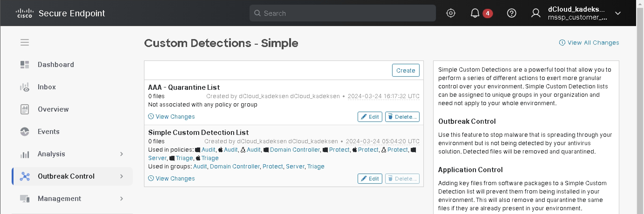Screen dimensions: 644x214
Task: Click the Dashboard sidebar icon
Action: [24, 65]
